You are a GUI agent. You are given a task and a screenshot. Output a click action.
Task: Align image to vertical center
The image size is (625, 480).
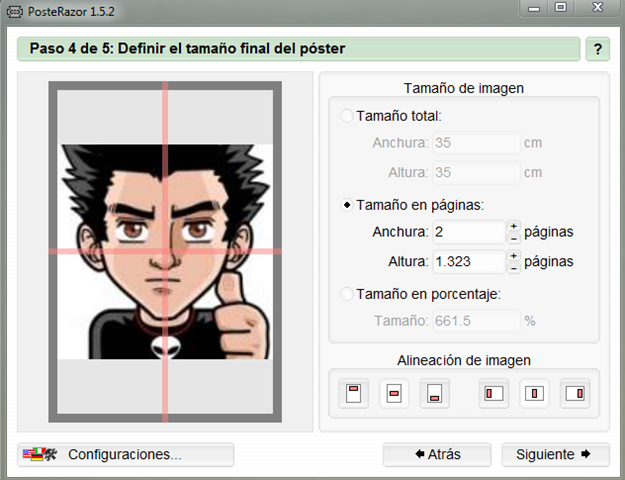coord(394,393)
